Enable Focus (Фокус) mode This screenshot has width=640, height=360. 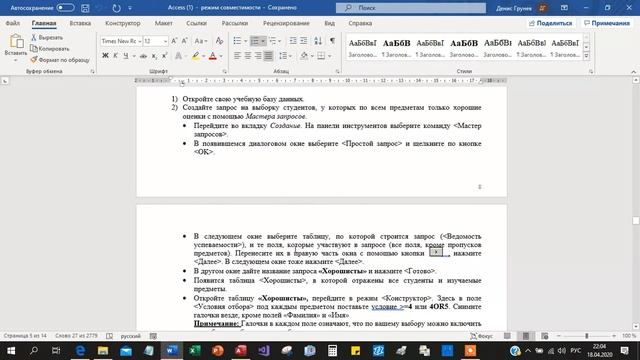coord(482,336)
